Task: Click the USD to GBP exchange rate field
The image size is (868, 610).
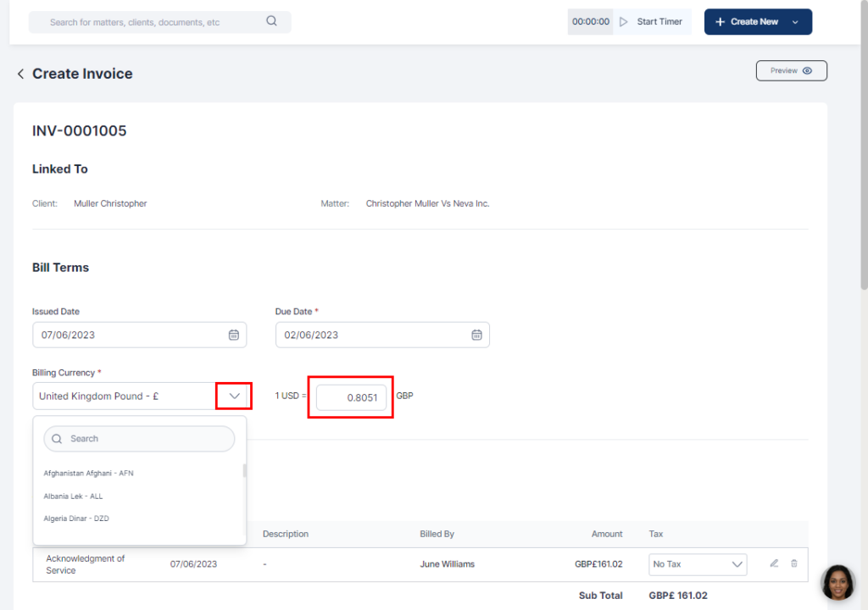Action: click(351, 397)
